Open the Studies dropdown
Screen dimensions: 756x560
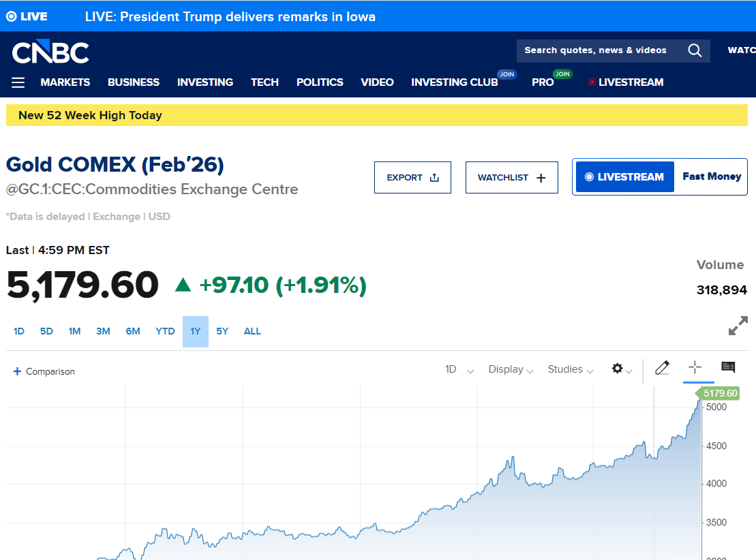tap(571, 369)
